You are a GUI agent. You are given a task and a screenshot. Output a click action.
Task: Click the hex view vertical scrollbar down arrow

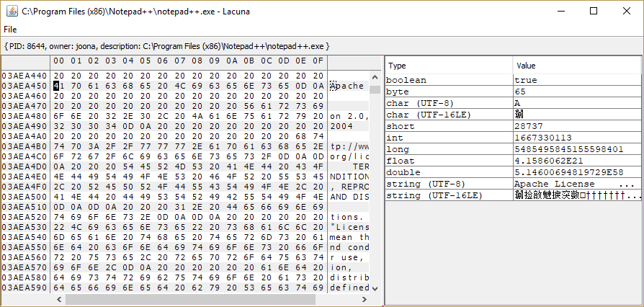coord(375,288)
